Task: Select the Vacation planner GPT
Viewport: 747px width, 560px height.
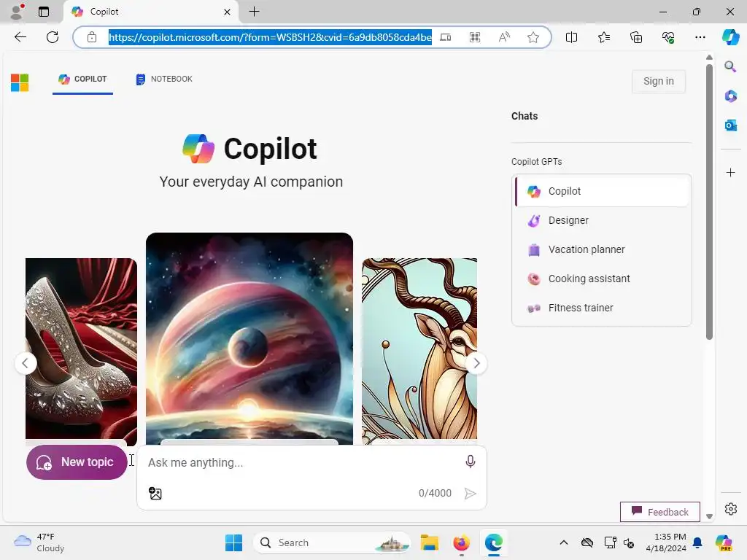Action: (602, 249)
